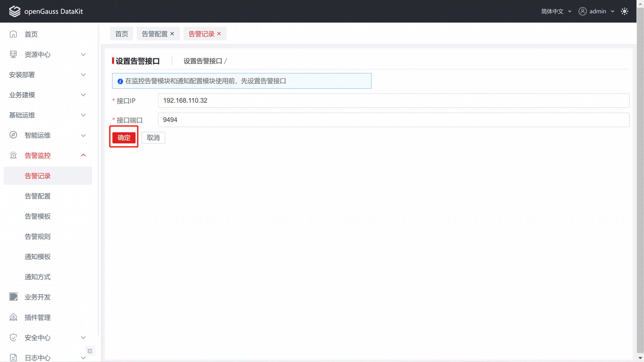Toggle the light/dark theme sun icon
The width and height of the screenshot is (644, 362).
click(624, 11)
